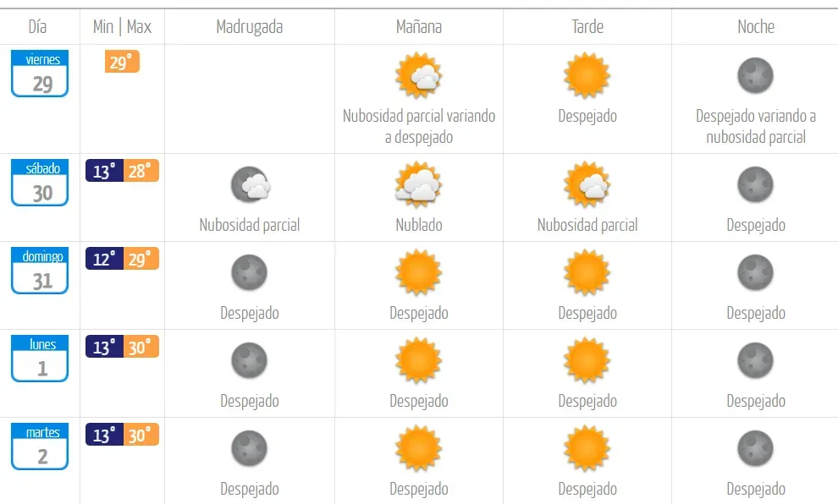Click the Min | Max column header
Image resolution: width=838 pixels, height=504 pixels.
click(122, 27)
